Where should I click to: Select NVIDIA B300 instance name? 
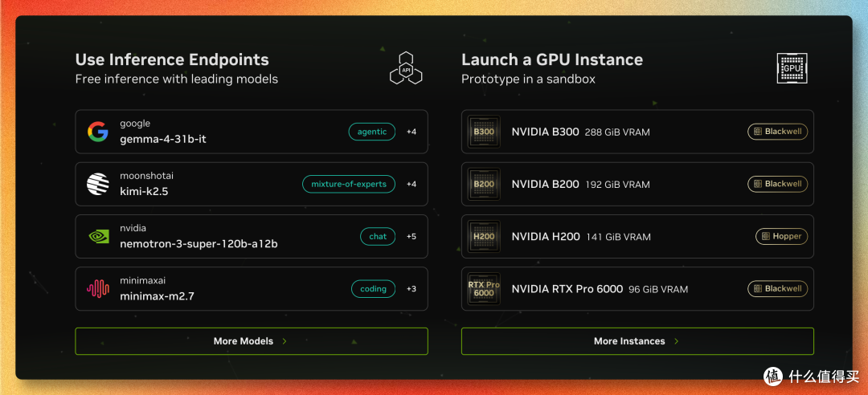(545, 132)
